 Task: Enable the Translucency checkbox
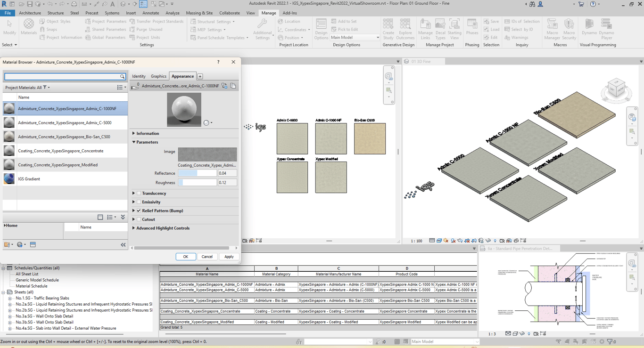(139, 193)
